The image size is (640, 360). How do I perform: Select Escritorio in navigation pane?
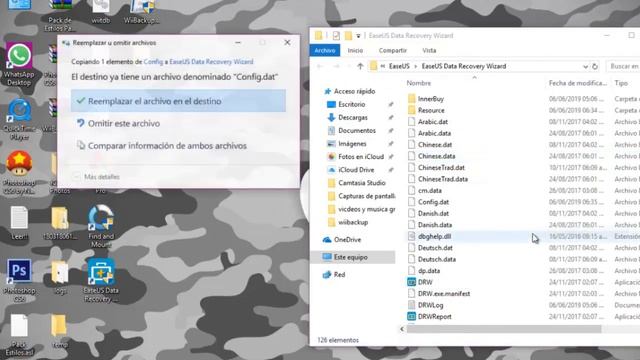point(351,104)
